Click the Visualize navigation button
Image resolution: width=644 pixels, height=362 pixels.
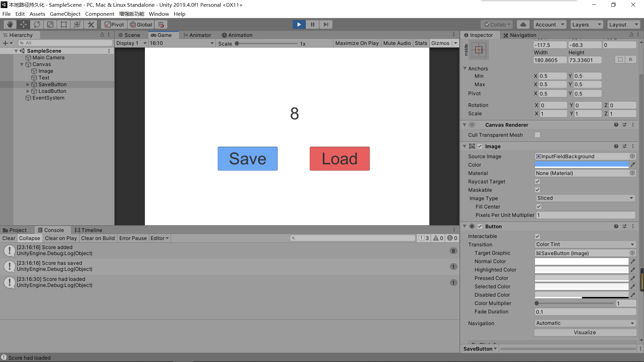585,332
